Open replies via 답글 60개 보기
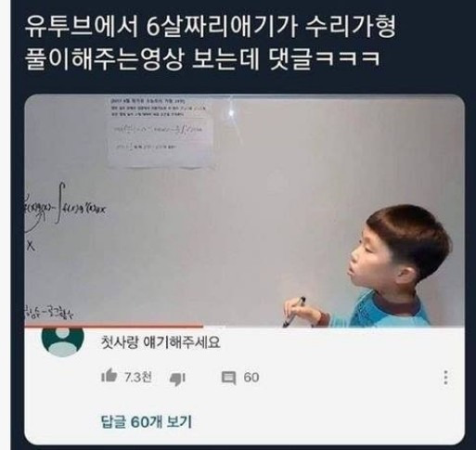This screenshot has width=476, height=450. 147,421
